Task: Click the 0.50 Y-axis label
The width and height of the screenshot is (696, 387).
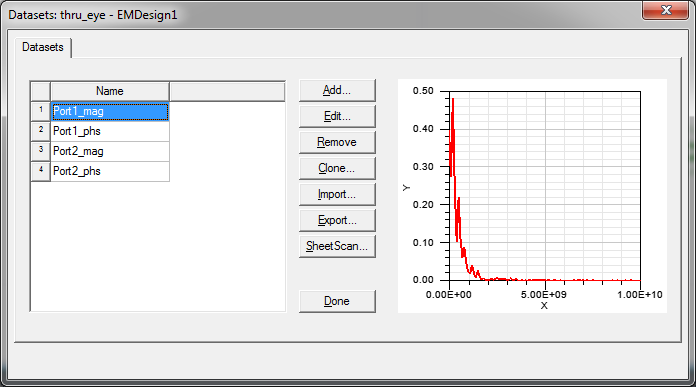Action: [x=423, y=91]
